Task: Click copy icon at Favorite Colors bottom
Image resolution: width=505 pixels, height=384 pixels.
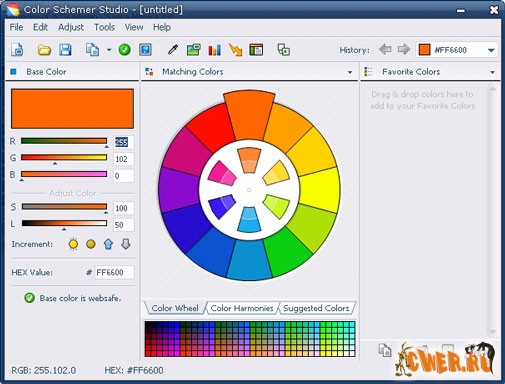Action: point(385,350)
